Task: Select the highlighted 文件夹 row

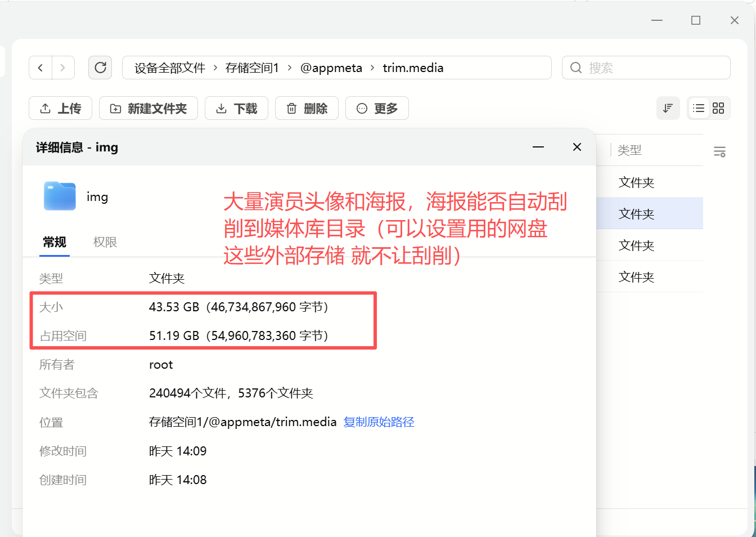Action: pos(649,213)
